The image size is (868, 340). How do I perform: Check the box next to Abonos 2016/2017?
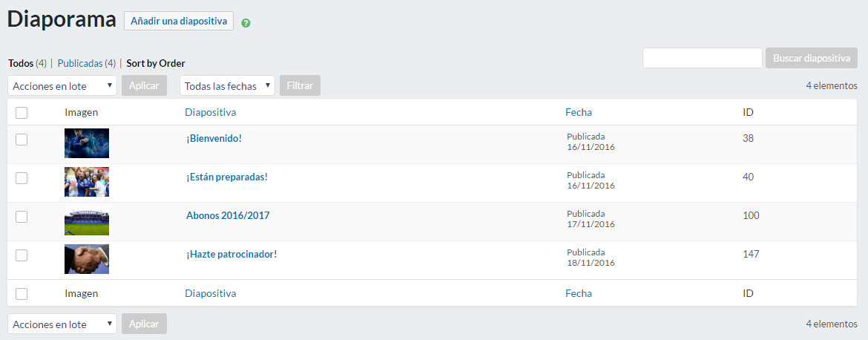[22, 216]
